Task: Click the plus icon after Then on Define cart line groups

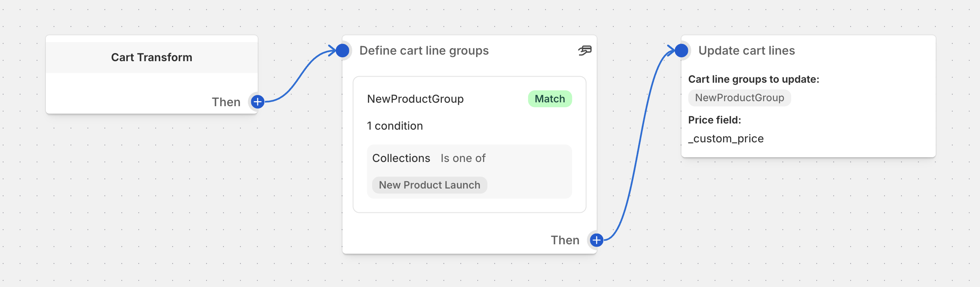Action: [596, 240]
